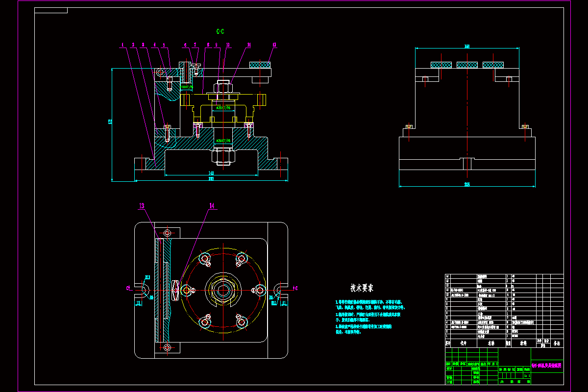588x392 pixels.
Task: Select part balloon number 7
Action: click(x=196, y=45)
